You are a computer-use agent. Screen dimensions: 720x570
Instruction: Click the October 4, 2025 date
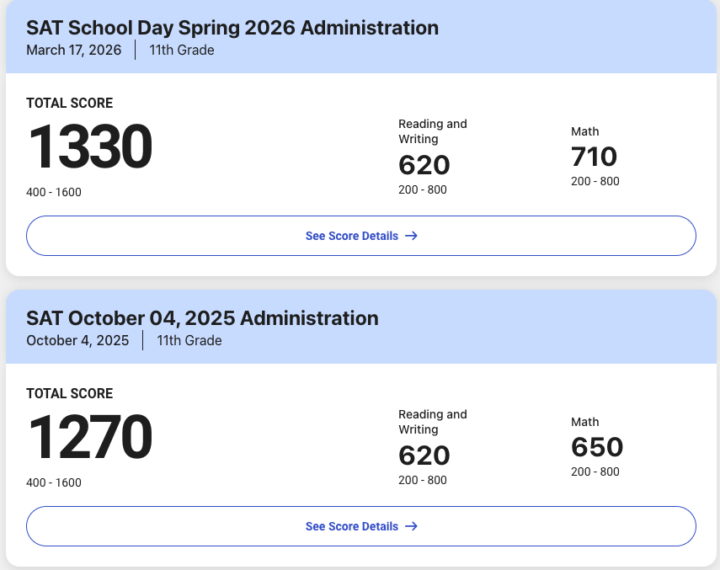pyautogui.click(x=78, y=340)
